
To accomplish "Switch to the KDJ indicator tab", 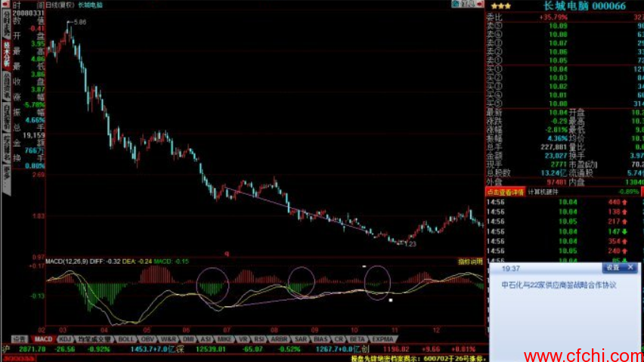I will click(65, 339).
